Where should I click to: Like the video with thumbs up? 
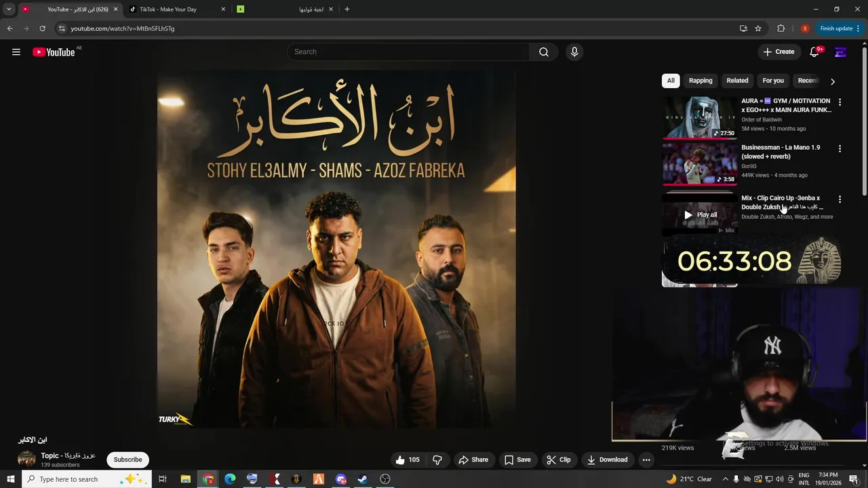tap(407, 460)
